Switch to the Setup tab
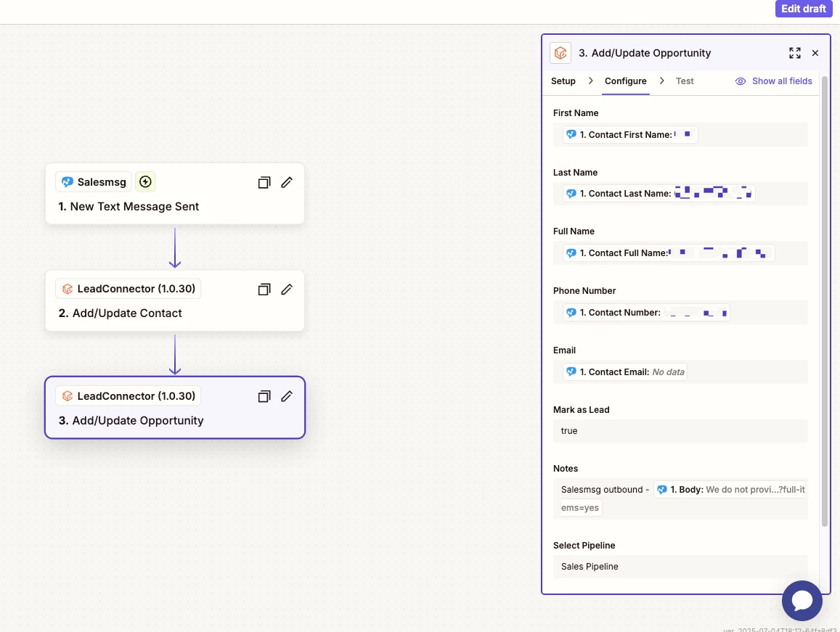 [563, 81]
